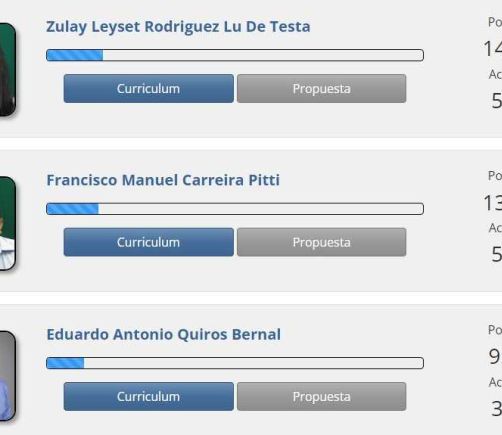Open Curriculum for Francisco Manuel Carreira Pitti
Viewport: 502px width, 435px height.
[149, 242]
